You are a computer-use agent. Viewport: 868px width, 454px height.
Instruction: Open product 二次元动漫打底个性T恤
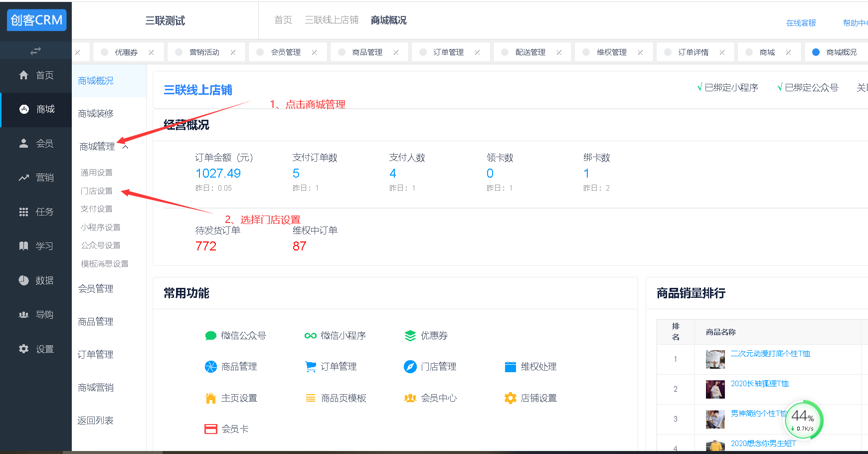click(x=770, y=354)
